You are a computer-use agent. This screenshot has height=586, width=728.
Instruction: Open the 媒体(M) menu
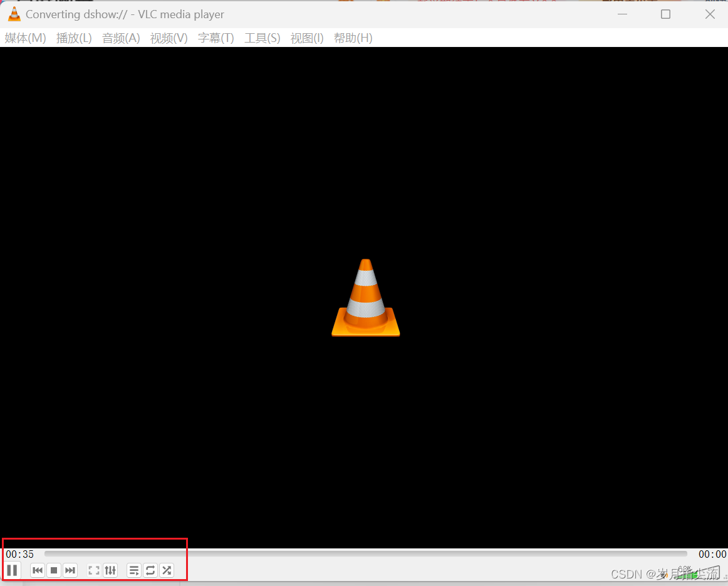point(26,38)
